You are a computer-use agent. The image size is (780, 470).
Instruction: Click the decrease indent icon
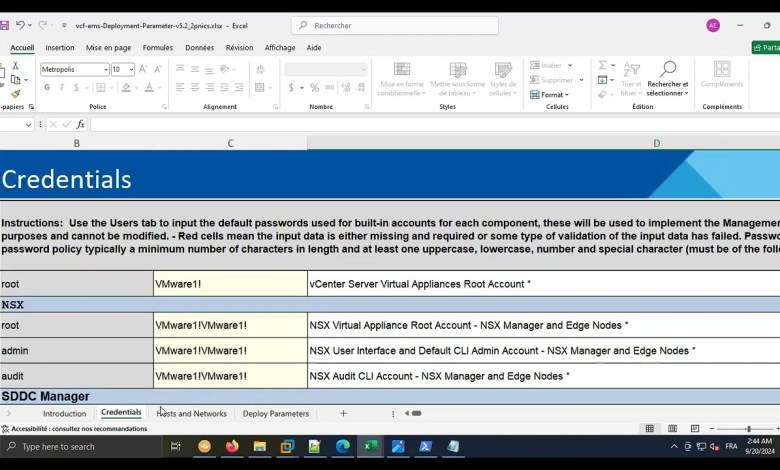[224, 88]
